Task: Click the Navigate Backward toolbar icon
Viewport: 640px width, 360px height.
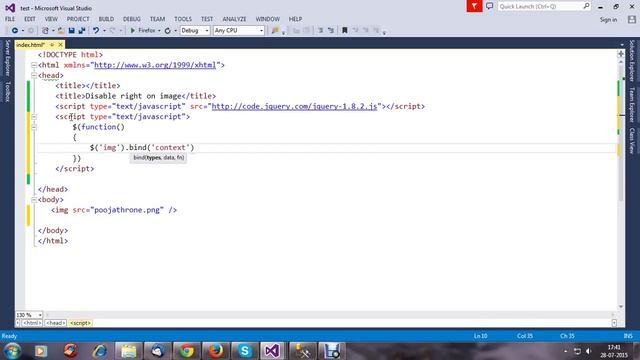Action: point(14,31)
